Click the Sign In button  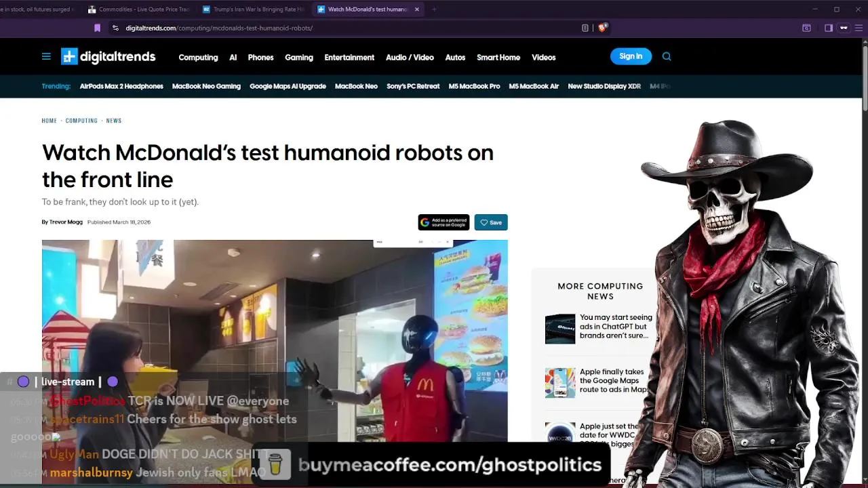tap(631, 56)
